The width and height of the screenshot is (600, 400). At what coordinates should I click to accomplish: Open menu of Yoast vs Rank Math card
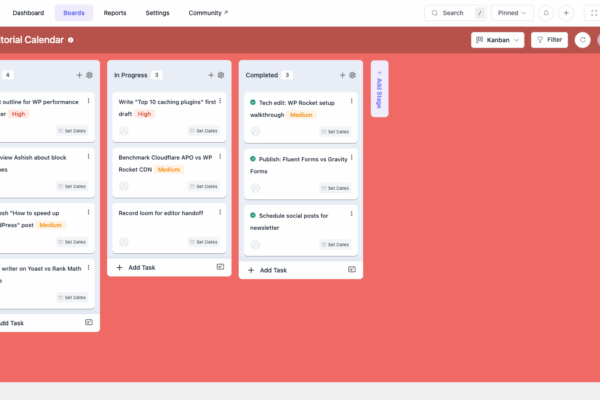click(x=88, y=268)
